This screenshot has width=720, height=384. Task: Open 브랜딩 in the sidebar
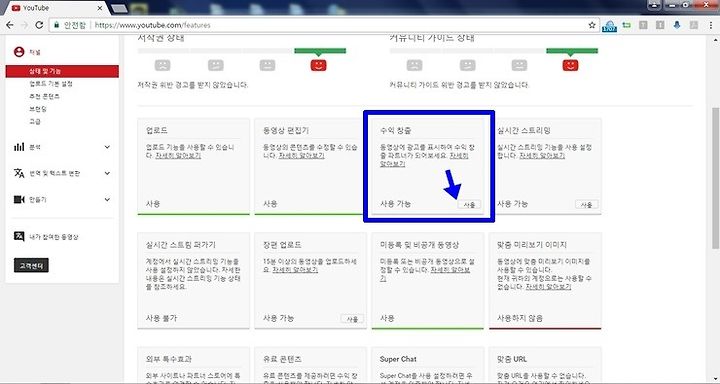tap(38, 109)
